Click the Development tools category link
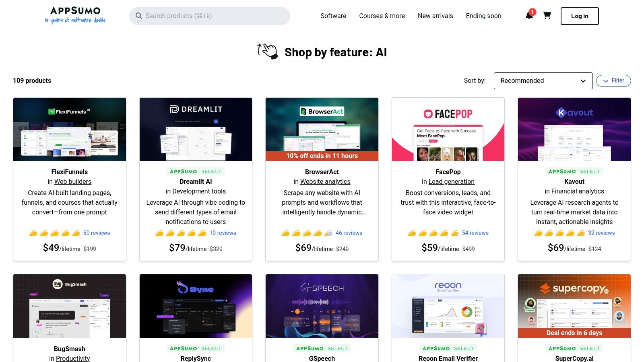 pyautogui.click(x=199, y=191)
